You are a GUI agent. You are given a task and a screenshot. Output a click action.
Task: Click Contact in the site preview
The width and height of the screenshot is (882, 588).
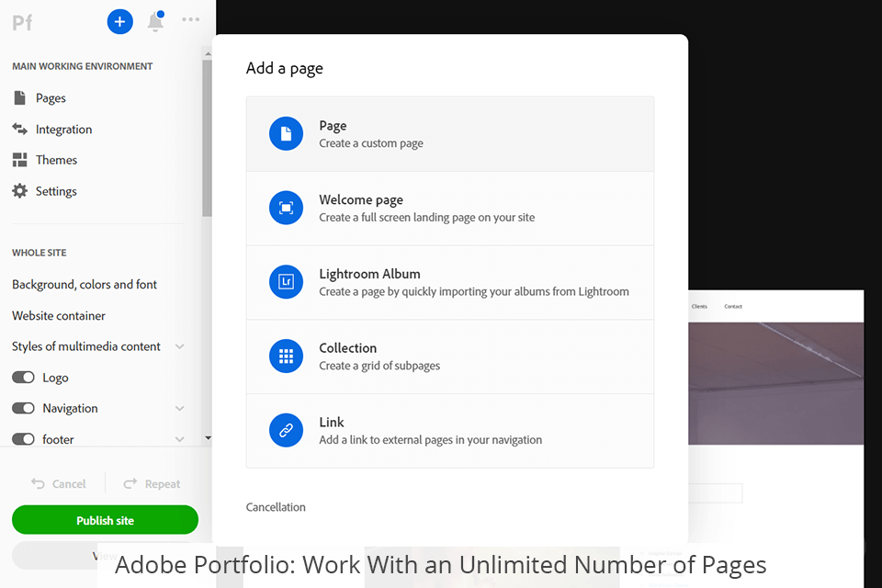[x=733, y=306]
